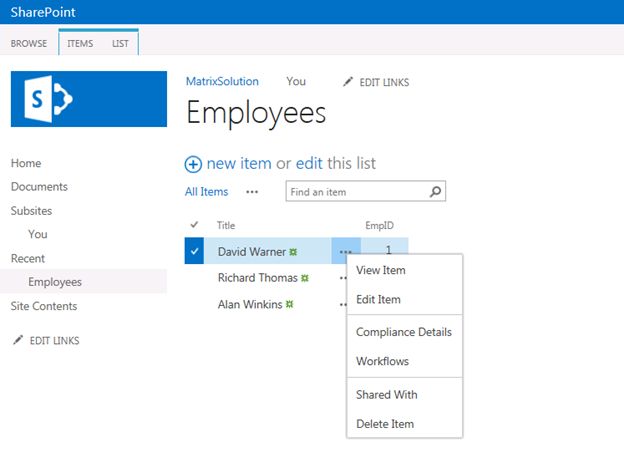Toggle the David Warner row ellipsis menu
Viewport: 624px width, 468px height.
click(x=345, y=252)
